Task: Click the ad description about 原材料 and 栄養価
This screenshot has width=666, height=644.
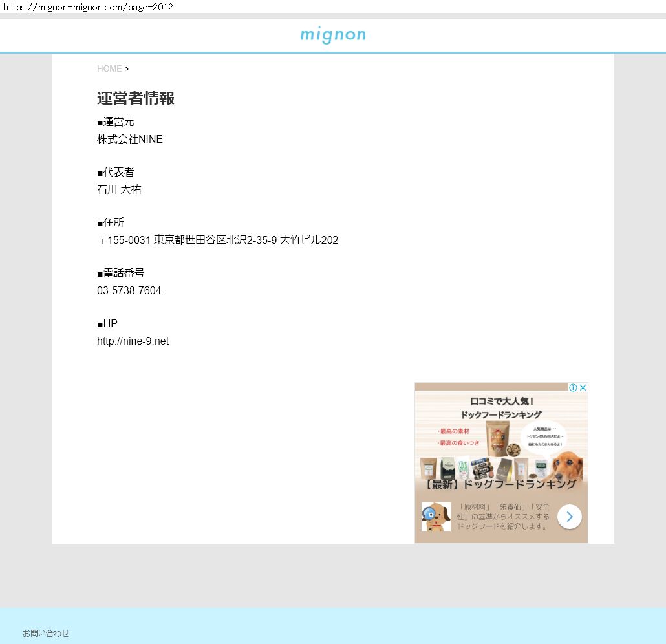Action: (503, 517)
